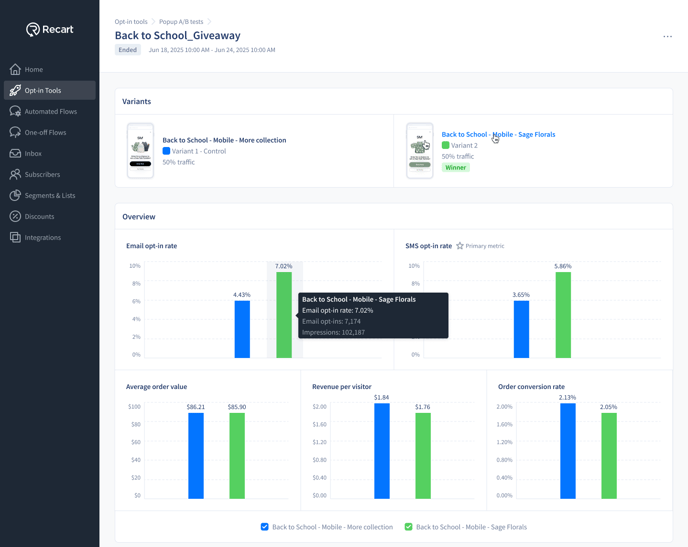The height and width of the screenshot is (547, 688).
Task: Click green Email opt-in rate bar 7.02%
Action: 284,315
